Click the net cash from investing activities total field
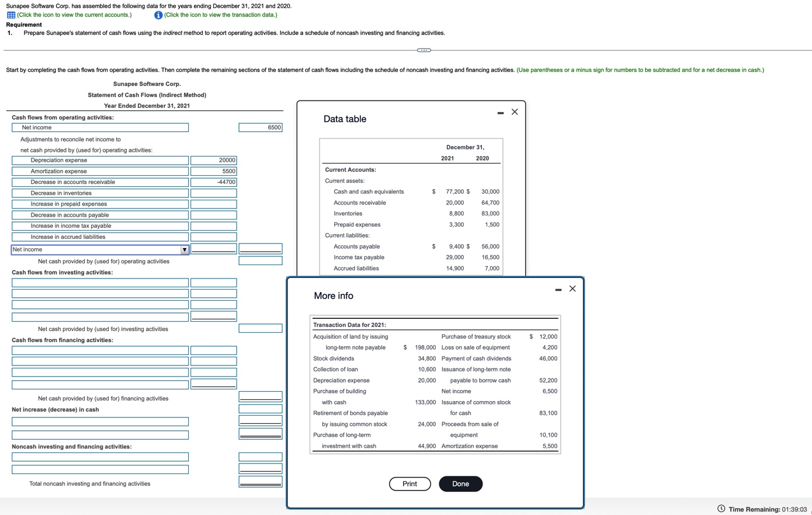Image resolution: width=812 pixels, height=515 pixels. click(261, 329)
